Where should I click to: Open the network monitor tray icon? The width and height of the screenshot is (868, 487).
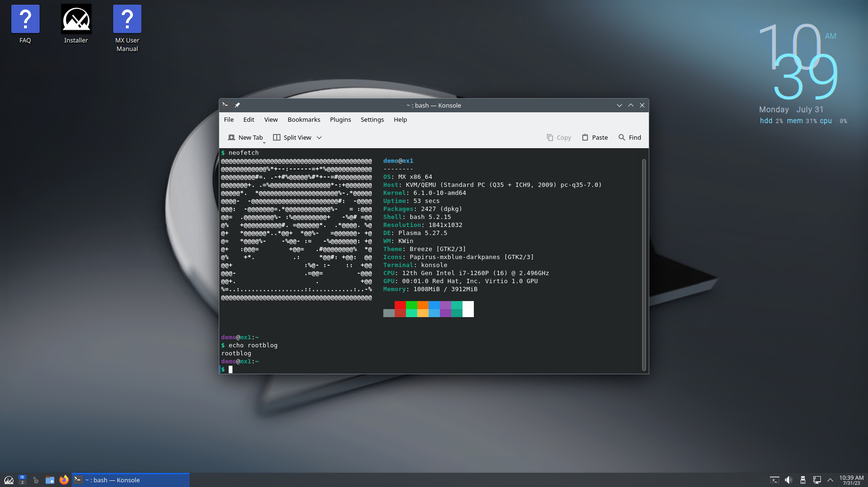817,480
